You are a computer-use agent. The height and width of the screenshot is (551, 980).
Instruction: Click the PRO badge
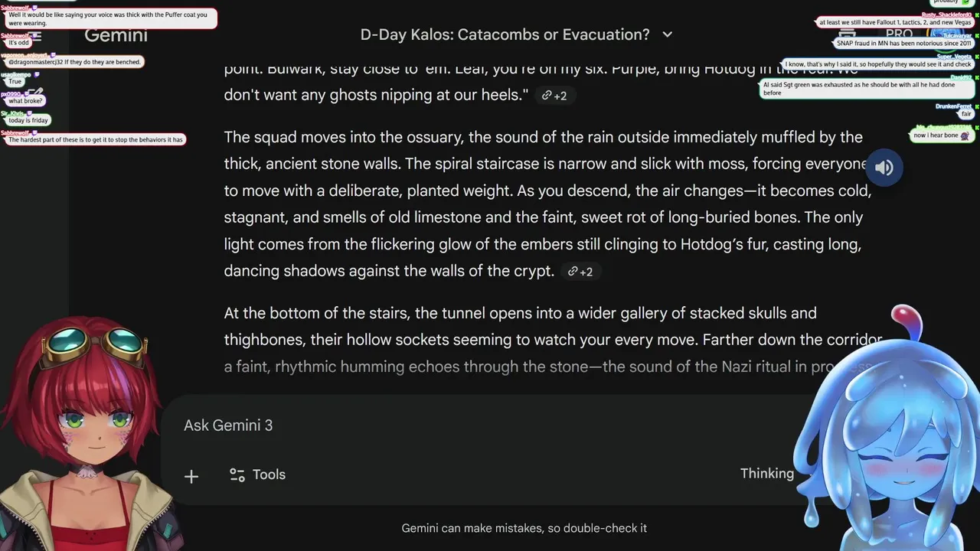pos(899,34)
